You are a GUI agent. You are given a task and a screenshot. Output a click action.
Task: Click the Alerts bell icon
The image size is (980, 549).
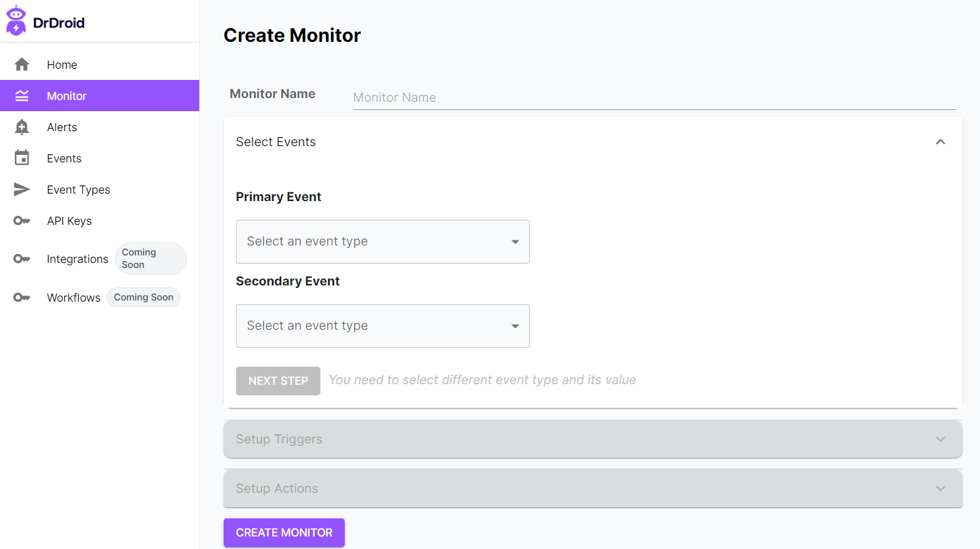tap(22, 127)
